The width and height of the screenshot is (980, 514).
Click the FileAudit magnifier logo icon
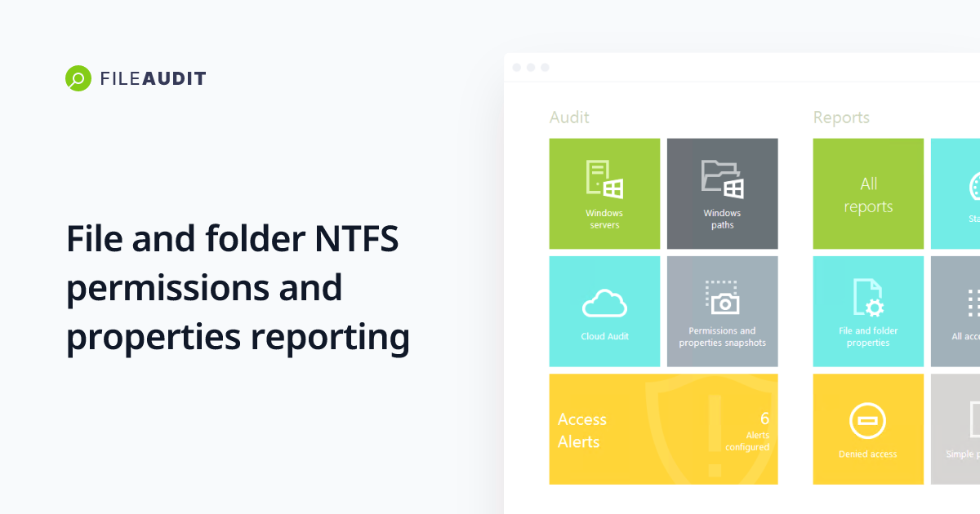(78, 78)
